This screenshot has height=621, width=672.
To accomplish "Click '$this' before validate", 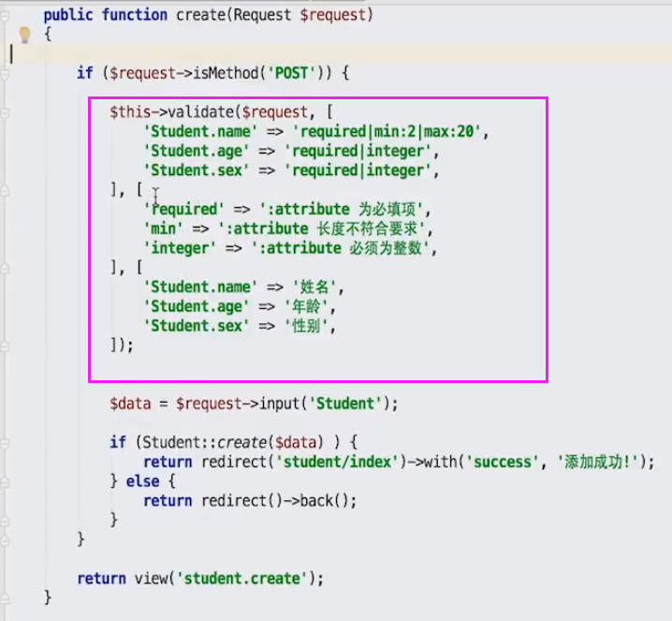I will [x=130, y=112].
